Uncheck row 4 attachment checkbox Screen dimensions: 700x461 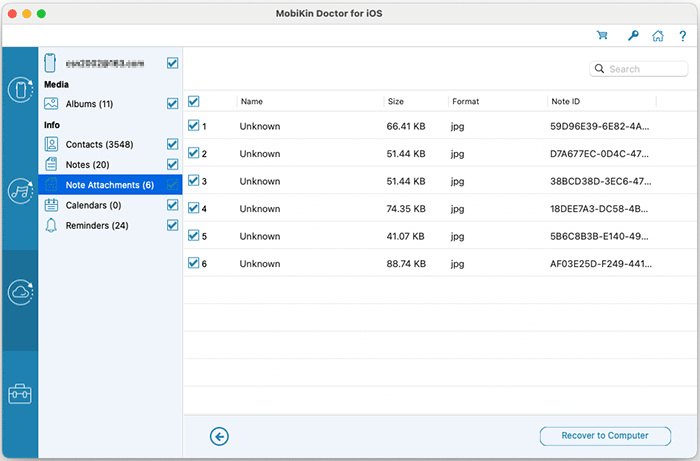pos(193,208)
